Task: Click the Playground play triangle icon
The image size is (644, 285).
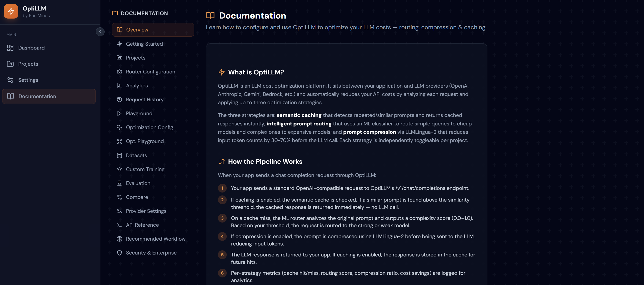Action: pyautogui.click(x=119, y=114)
